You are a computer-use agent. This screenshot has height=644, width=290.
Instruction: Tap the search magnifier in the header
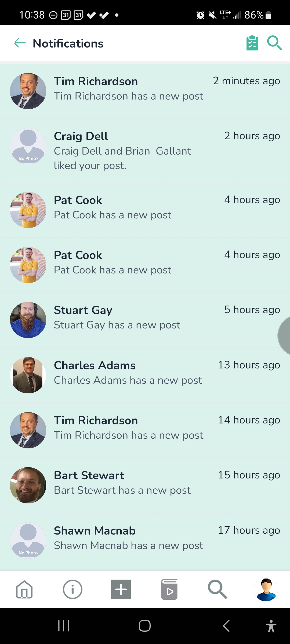click(274, 43)
